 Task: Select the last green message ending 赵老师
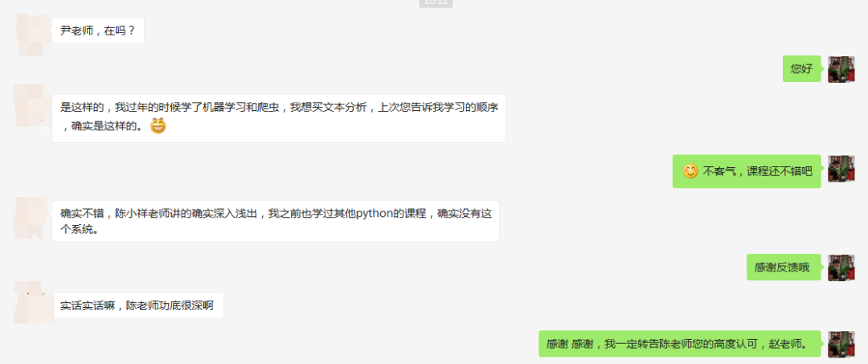click(x=680, y=344)
